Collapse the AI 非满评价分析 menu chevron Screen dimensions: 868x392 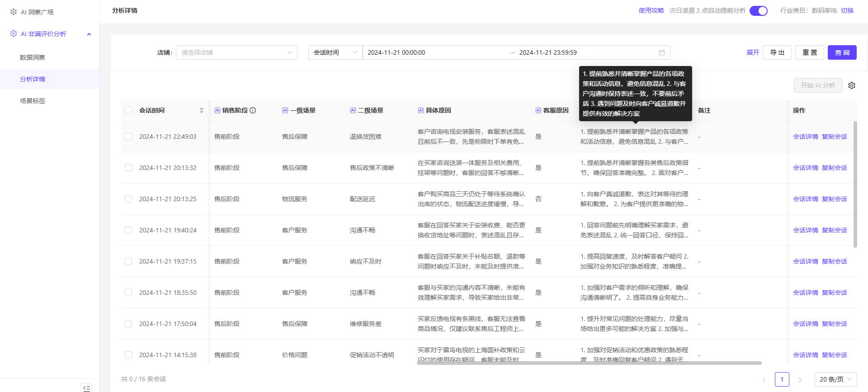pyautogui.click(x=89, y=34)
